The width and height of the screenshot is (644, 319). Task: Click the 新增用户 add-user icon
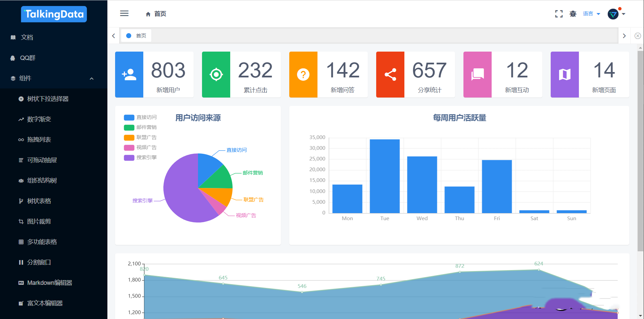[129, 74]
